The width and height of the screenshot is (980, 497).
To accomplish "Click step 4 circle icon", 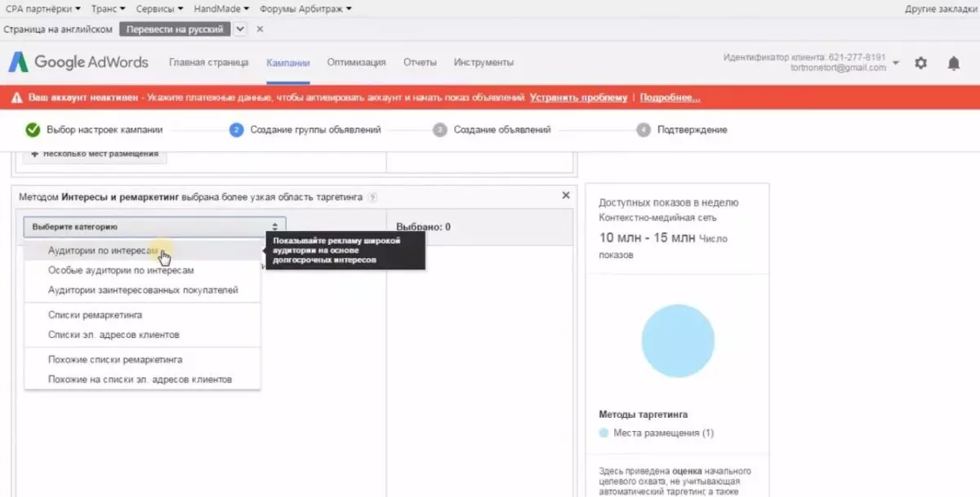I will [644, 129].
